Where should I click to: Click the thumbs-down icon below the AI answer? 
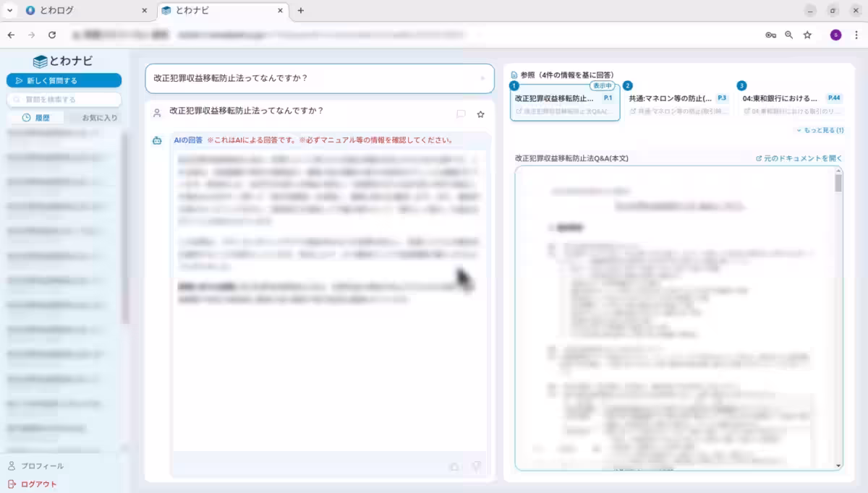point(475,467)
